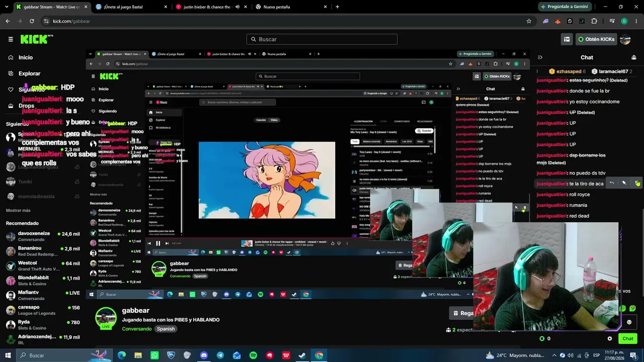Send message with green Chat button

[627, 339]
